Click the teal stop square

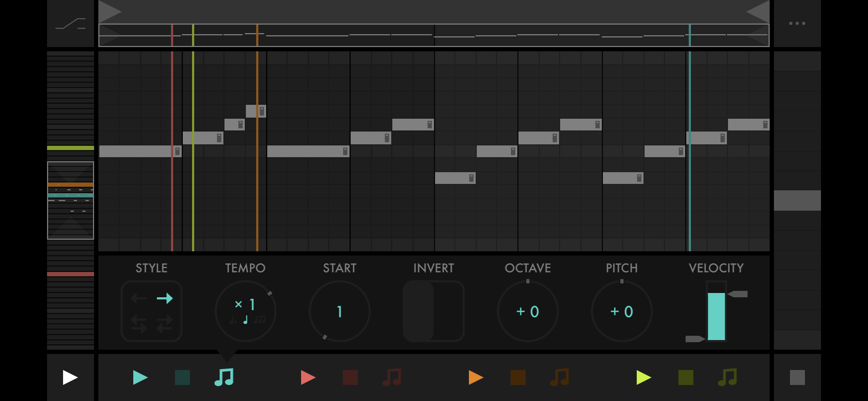tap(182, 377)
